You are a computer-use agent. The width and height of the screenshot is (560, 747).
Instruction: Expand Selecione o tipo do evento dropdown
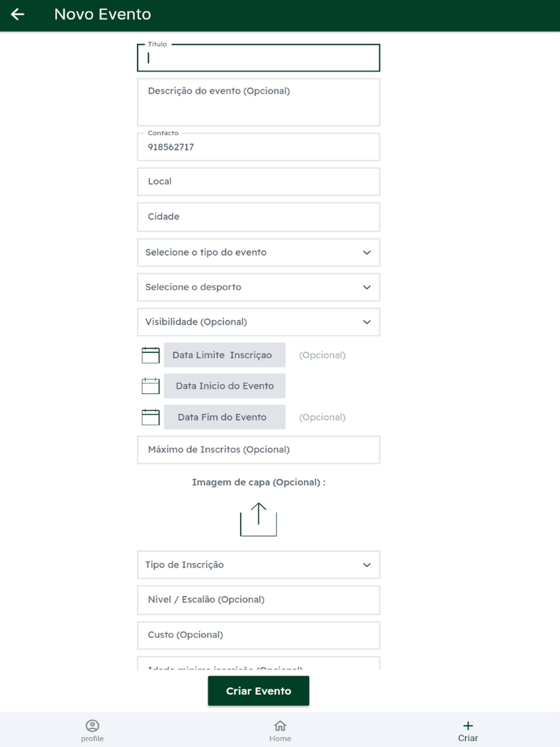(x=259, y=253)
